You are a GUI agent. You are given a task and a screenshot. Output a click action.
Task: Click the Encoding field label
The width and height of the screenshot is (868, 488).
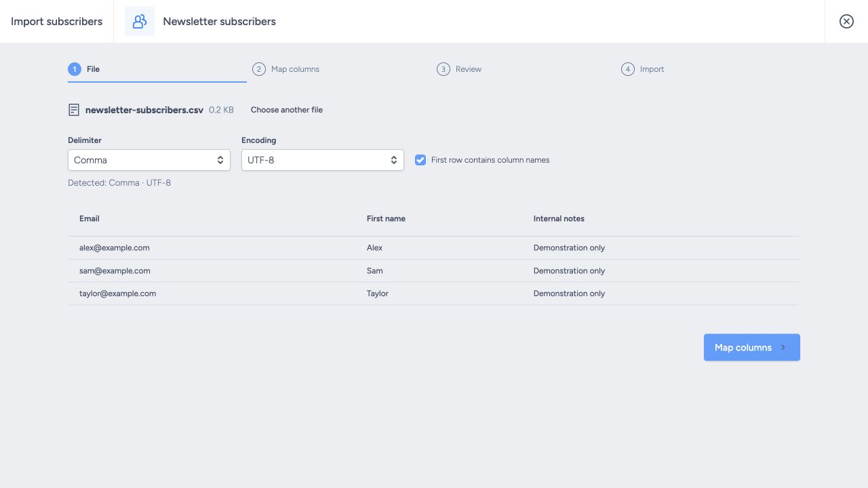[259, 140]
